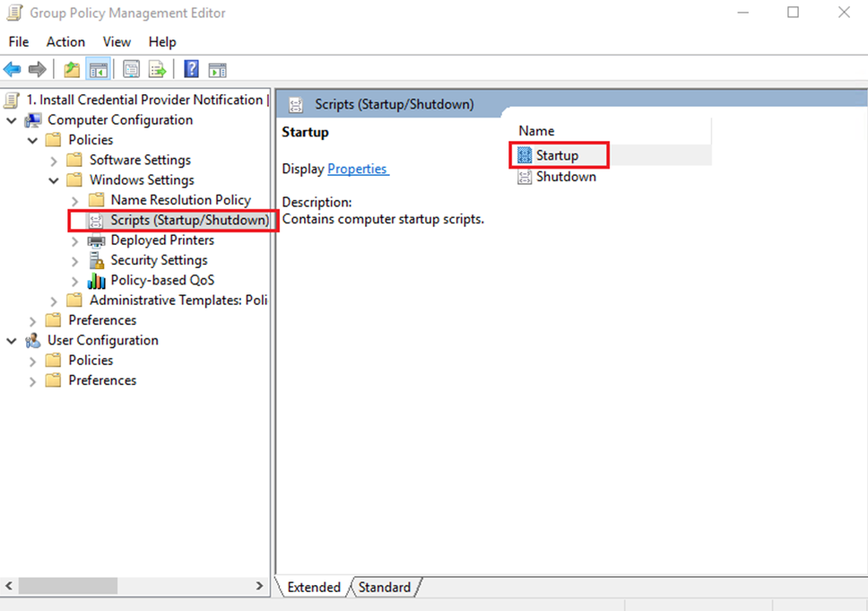Screen dimensions: 868x611
Task: Expand the Policy-based QoS node
Action: 75,282
